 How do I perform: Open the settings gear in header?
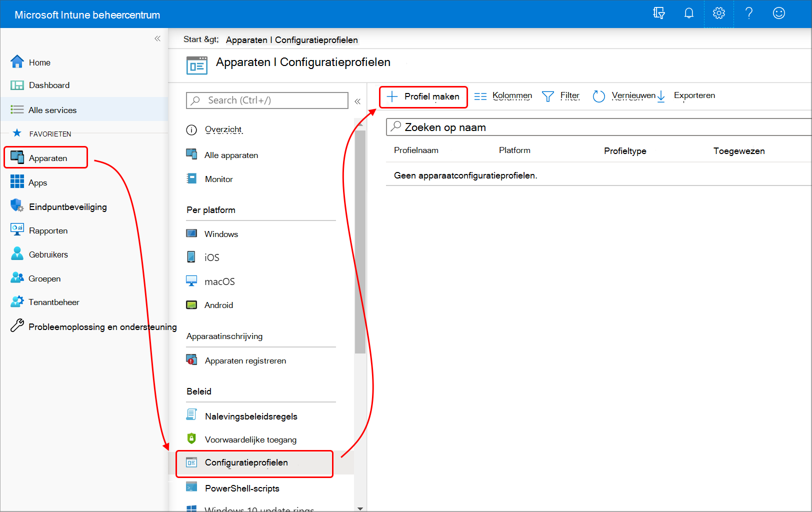point(719,13)
